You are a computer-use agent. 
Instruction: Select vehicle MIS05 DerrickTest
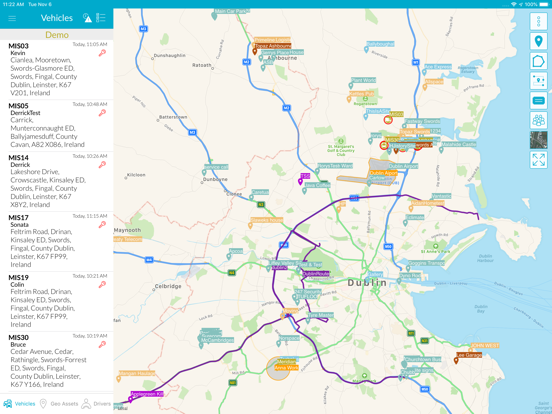pos(57,125)
